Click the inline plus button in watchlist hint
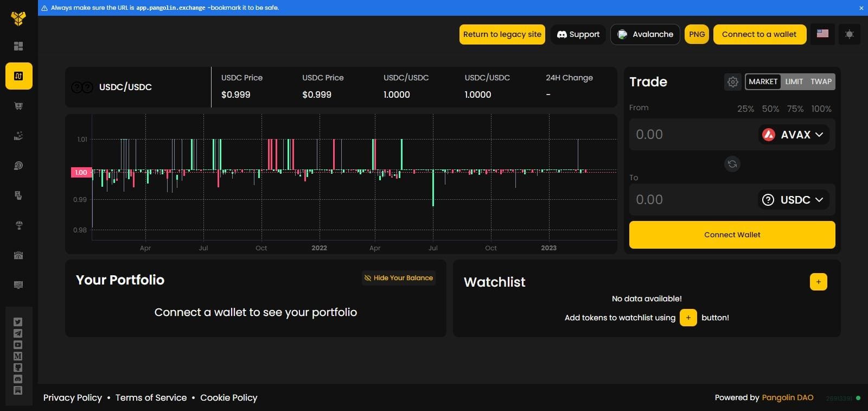This screenshot has width=868, height=411. point(688,318)
